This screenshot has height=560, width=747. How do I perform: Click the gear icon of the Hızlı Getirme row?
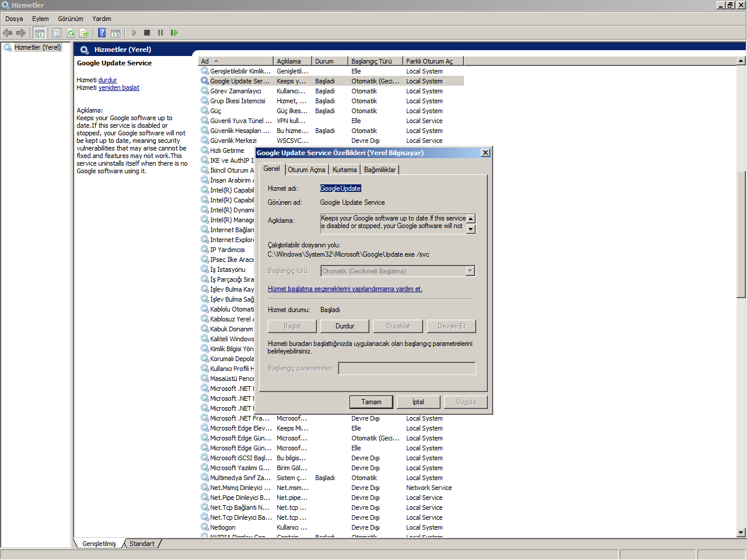(x=205, y=150)
